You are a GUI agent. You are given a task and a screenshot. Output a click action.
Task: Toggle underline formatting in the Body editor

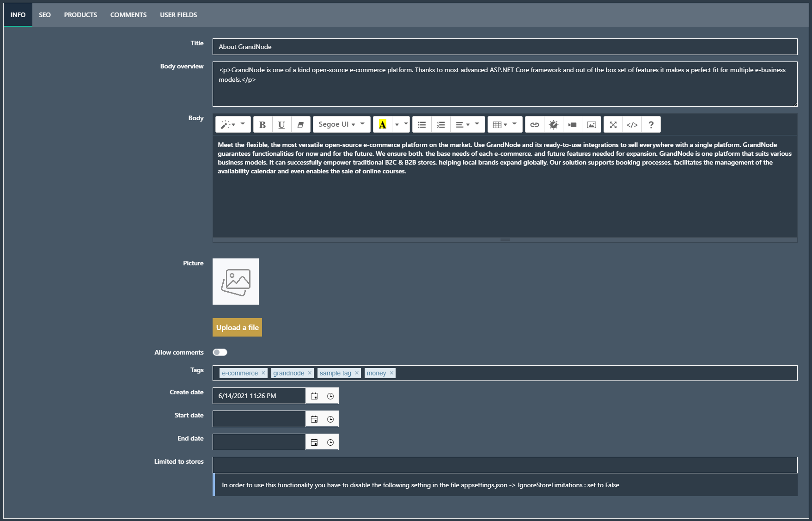tap(281, 124)
